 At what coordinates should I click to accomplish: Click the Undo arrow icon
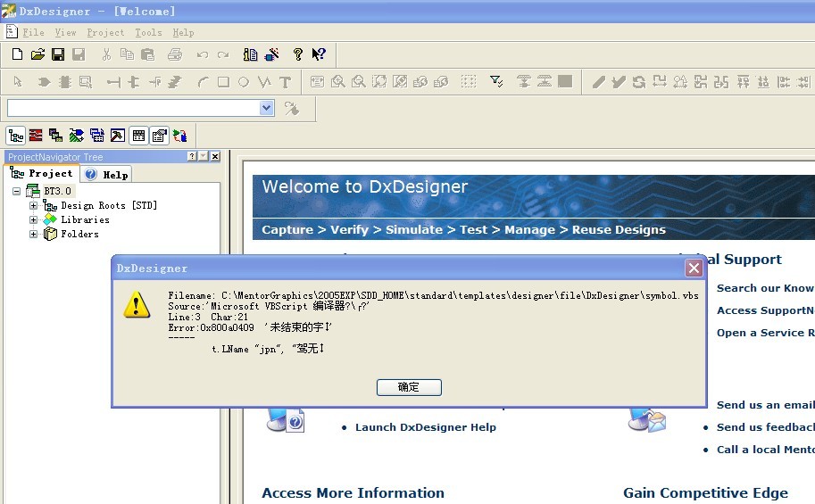pos(203,54)
